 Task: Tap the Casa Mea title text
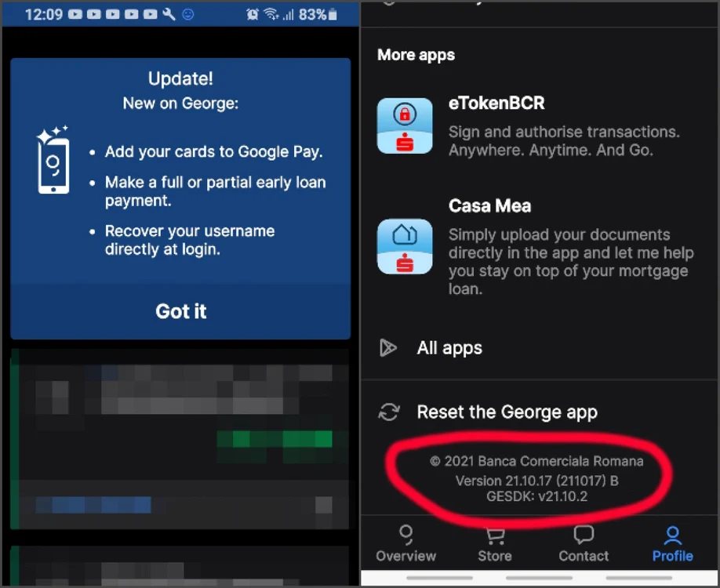[489, 205]
